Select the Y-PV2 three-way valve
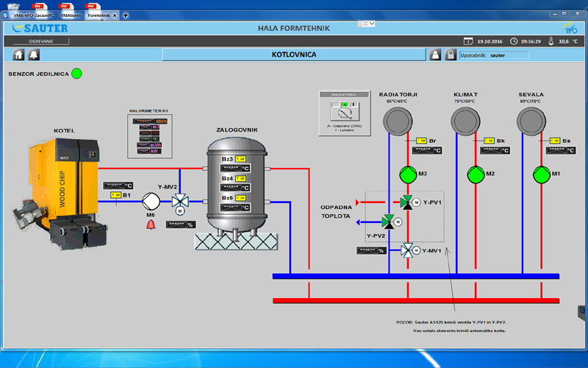The height and width of the screenshot is (368, 588). [x=391, y=222]
